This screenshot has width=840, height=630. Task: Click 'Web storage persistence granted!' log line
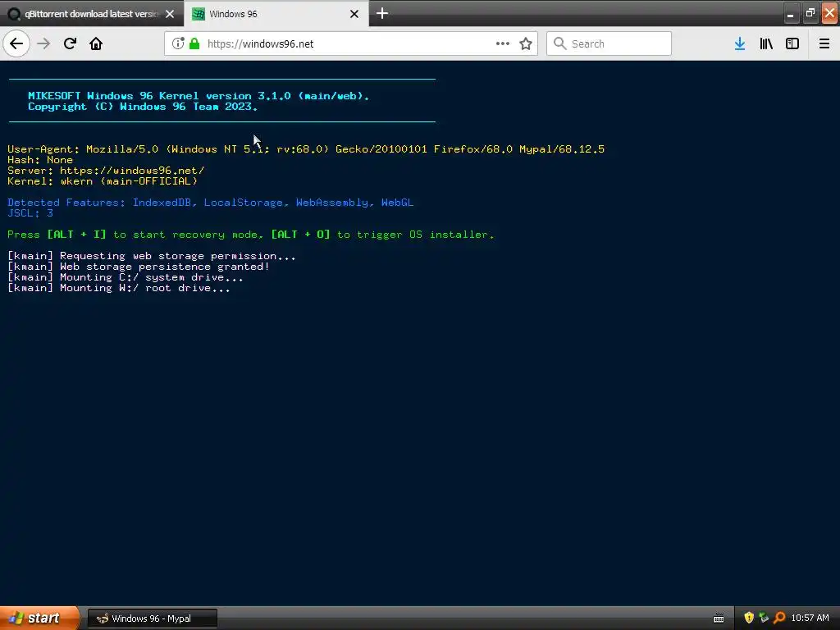[138, 267]
